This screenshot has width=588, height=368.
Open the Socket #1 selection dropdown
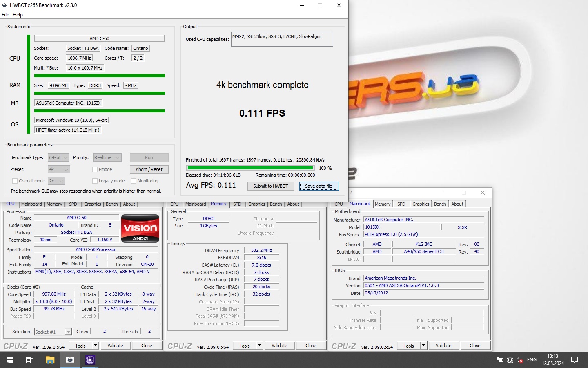pyautogui.click(x=53, y=332)
